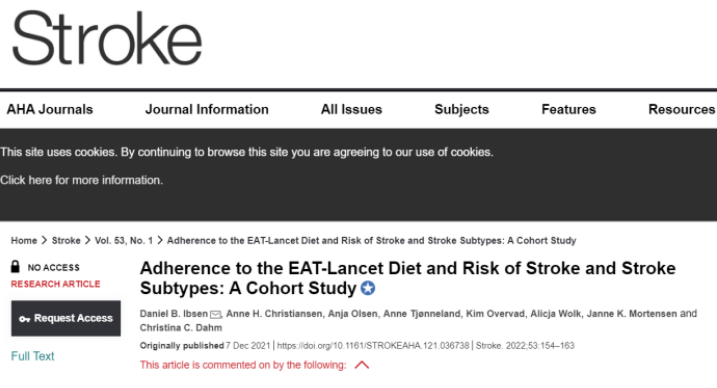717x388 pixels.
Task: Open the Stroke breadcrumb link
Action: pos(66,240)
